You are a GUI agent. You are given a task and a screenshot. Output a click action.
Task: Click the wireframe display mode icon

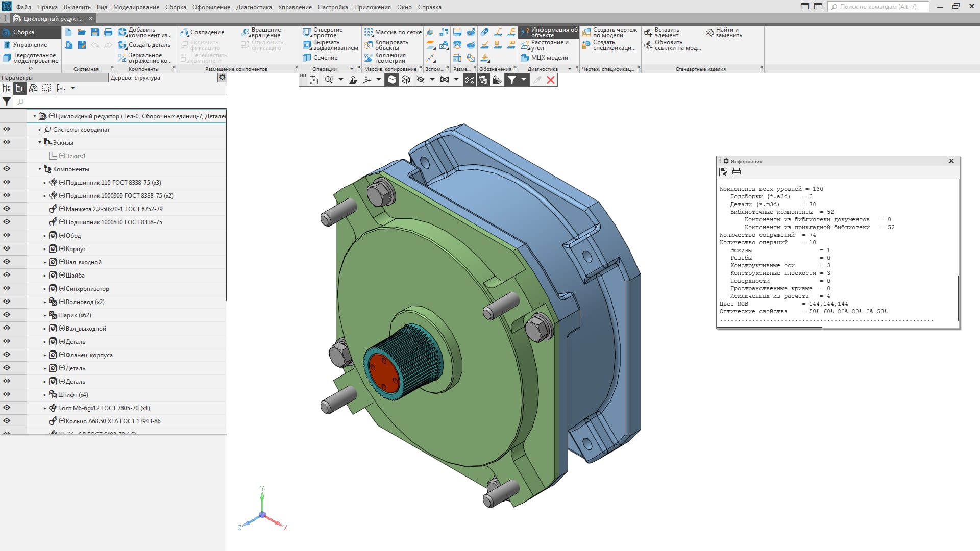(x=406, y=80)
